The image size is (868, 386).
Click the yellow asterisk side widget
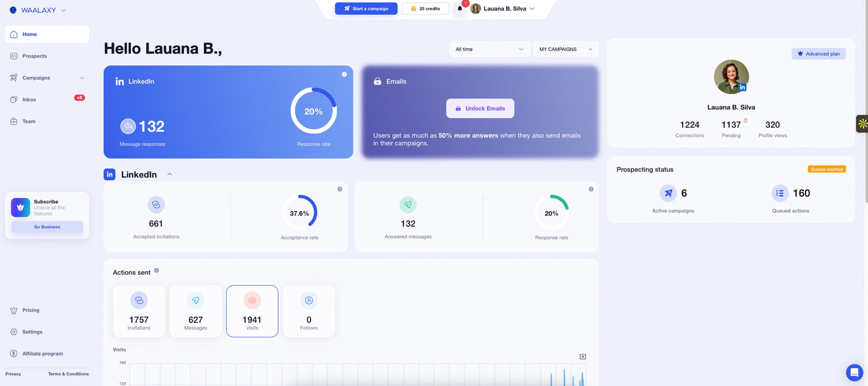[x=862, y=123]
